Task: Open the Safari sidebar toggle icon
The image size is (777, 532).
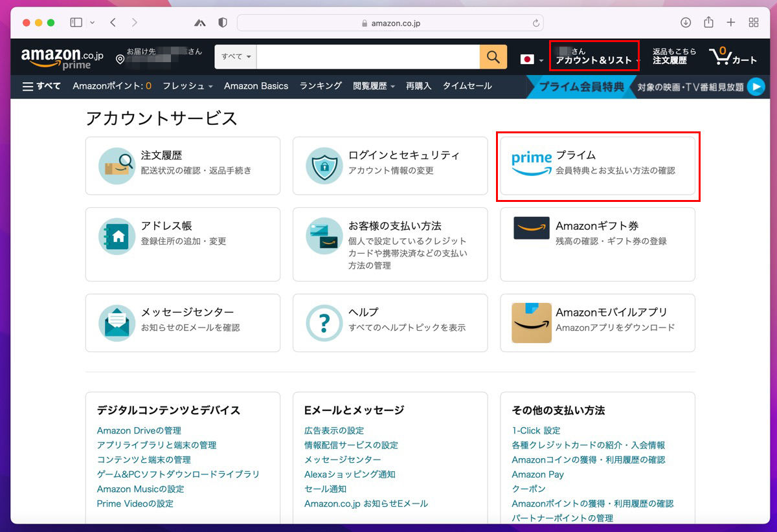Action: coord(76,23)
